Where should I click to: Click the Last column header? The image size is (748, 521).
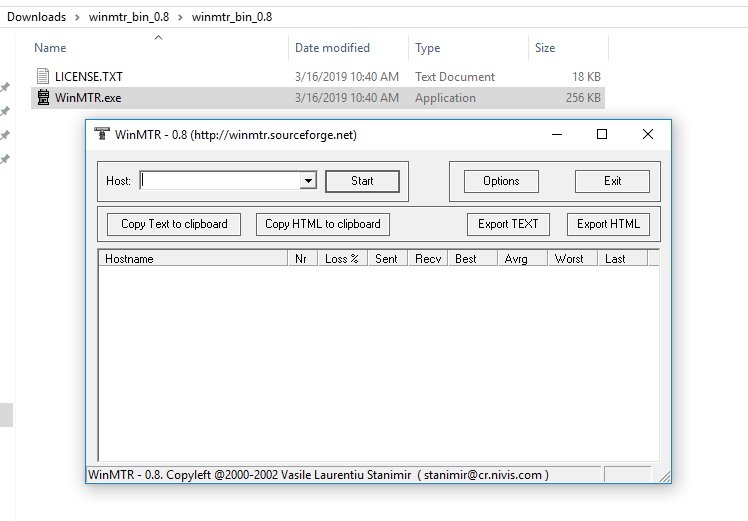pos(623,259)
